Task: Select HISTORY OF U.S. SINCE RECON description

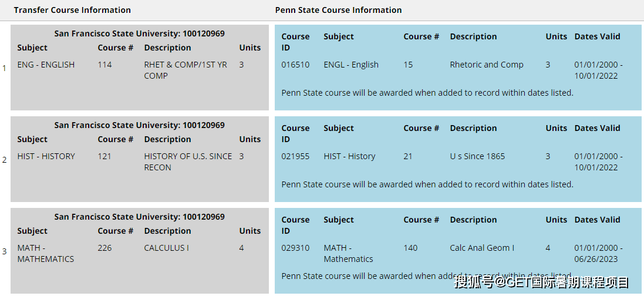Action: 188,162
